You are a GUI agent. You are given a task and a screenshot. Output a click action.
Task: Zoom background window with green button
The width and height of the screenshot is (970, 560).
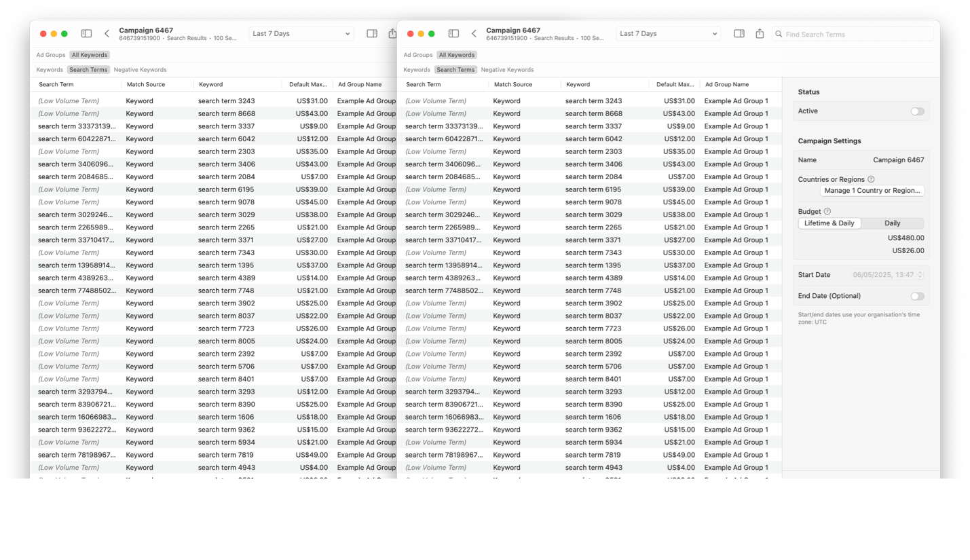point(64,34)
